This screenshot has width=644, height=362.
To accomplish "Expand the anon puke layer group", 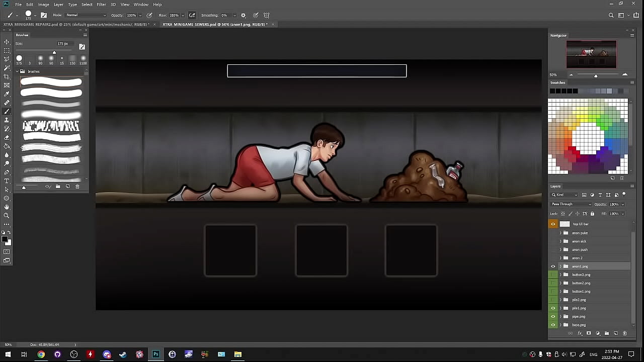I will click(560, 233).
